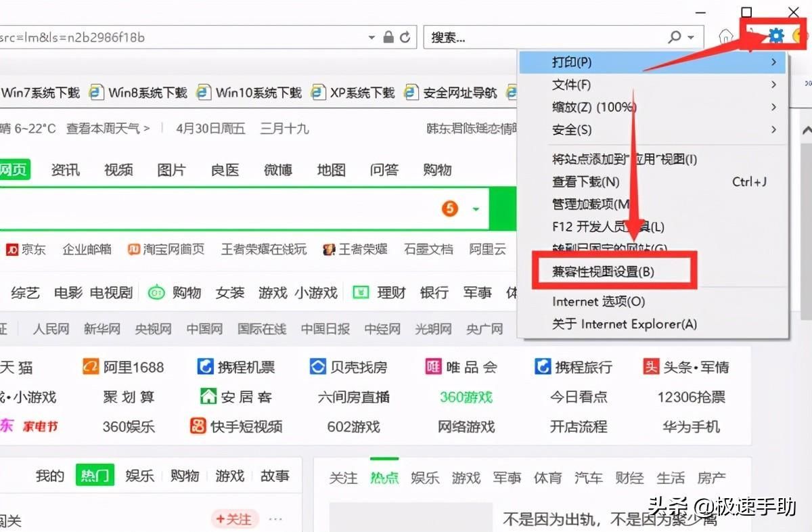Open the 携程机票 site link
The image size is (812, 532).
click(236, 368)
